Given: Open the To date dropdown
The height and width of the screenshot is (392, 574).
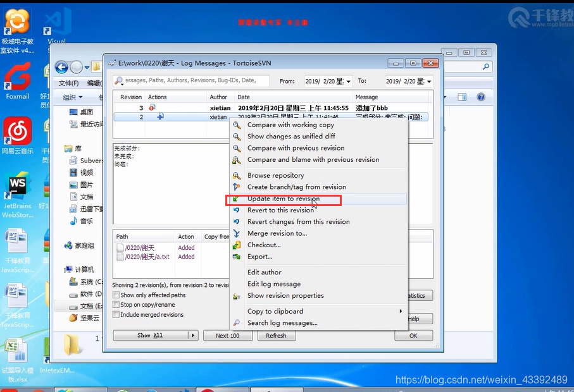Looking at the screenshot, I should [429, 81].
